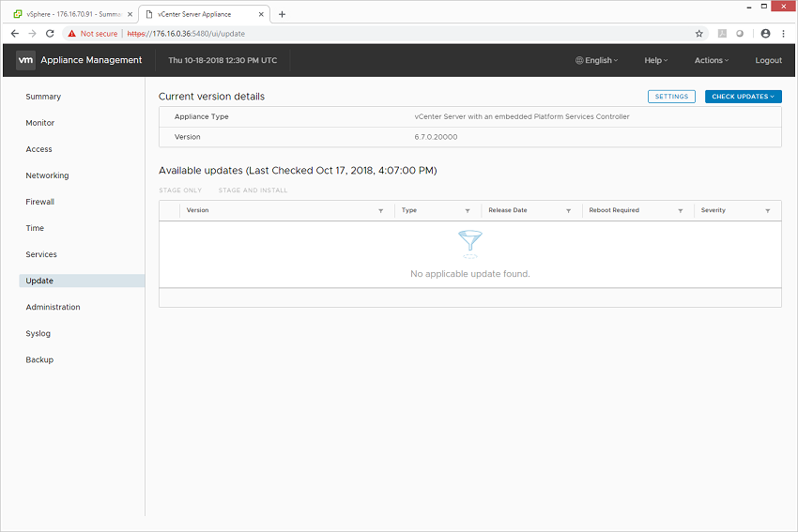This screenshot has height=532, width=798.
Task: Open the Services page
Action: (41, 254)
